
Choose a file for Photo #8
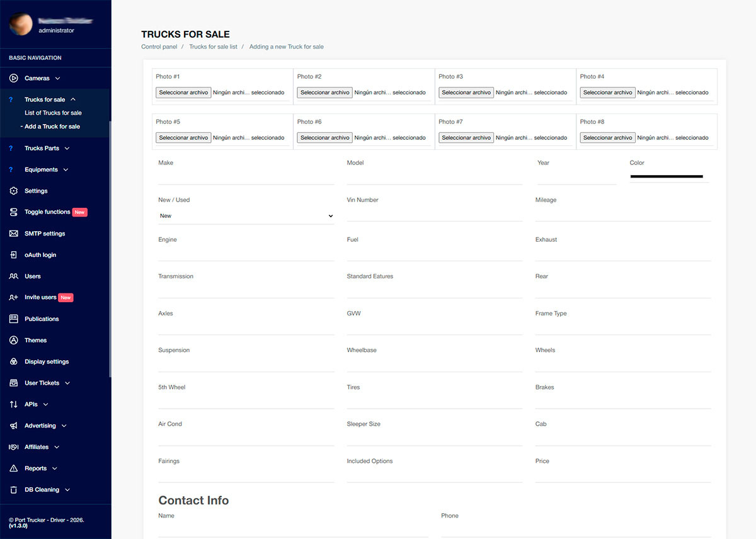(x=607, y=138)
